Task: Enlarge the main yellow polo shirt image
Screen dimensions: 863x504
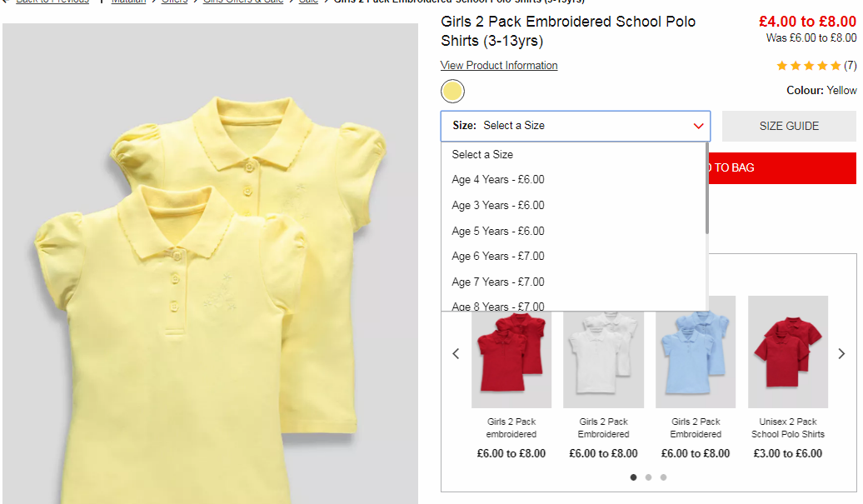Action: coord(210,263)
